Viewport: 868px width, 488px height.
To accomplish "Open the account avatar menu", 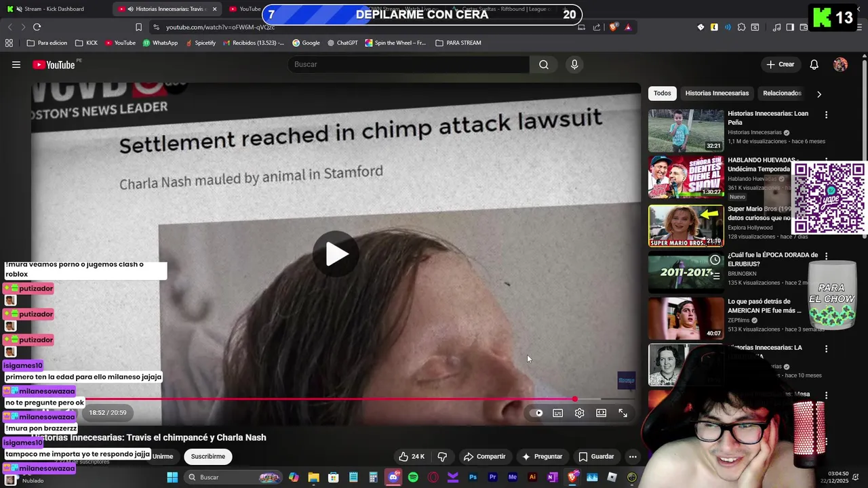I will pyautogui.click(x=840, y=64).
